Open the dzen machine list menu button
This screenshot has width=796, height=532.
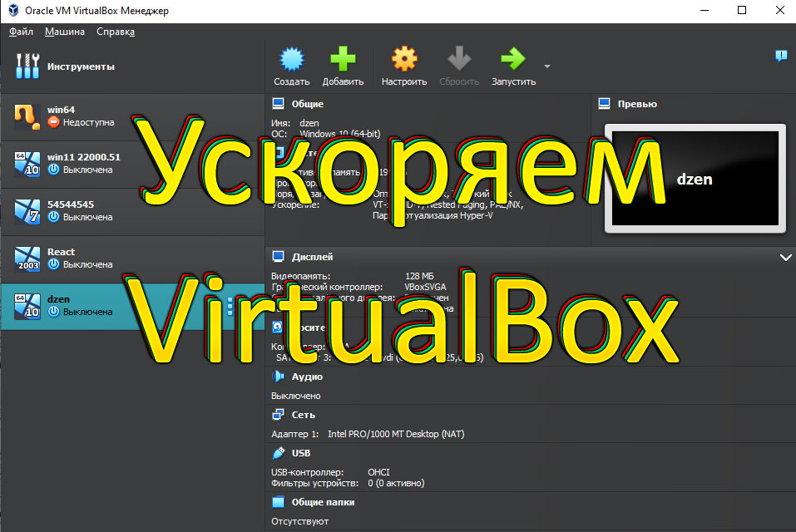point(230,307)
